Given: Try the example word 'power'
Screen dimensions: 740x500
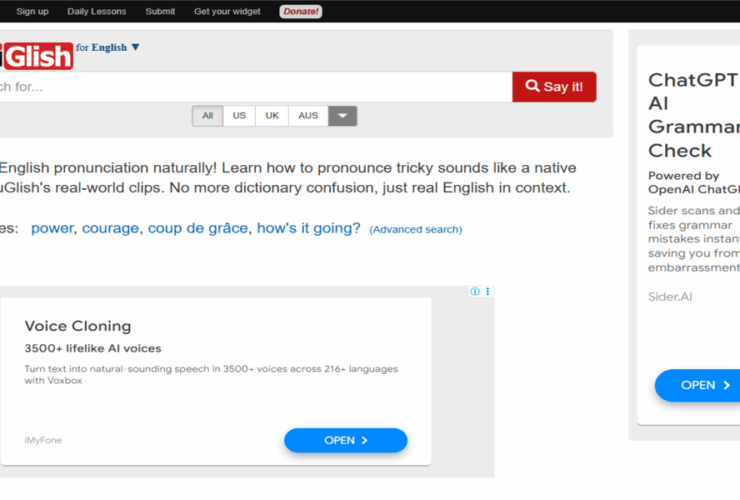Looking at the screenshot, I should click(x=52, y=229).
